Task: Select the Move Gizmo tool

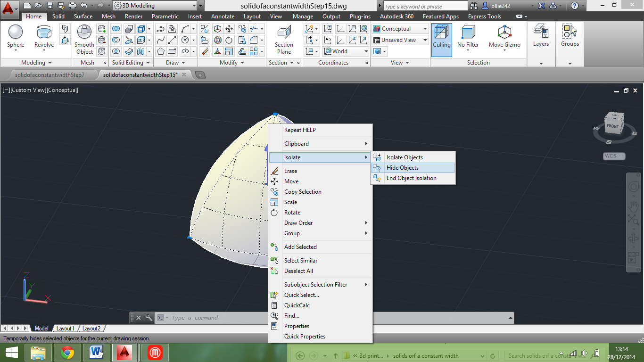Action: (x=504, y=36)
